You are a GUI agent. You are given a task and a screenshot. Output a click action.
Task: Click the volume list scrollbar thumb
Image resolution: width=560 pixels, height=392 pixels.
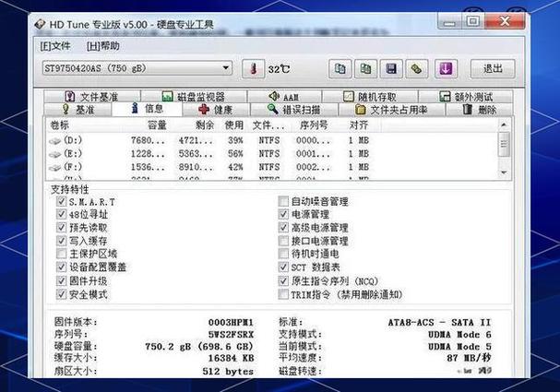coord(504,144)
